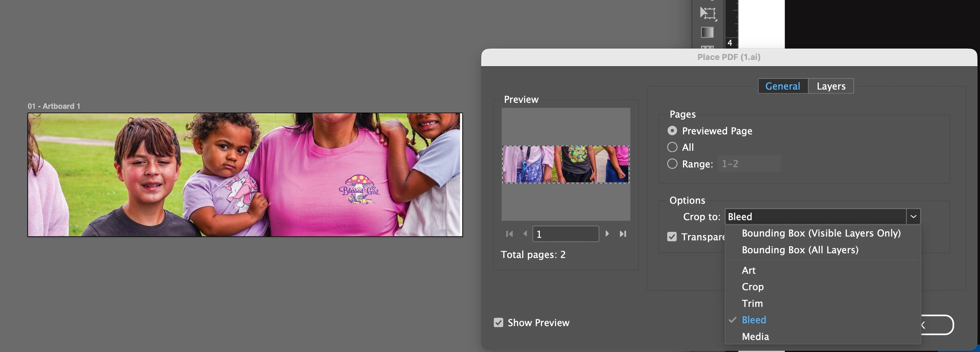This screenshot has height=352, width=980.
Task: Jump to last page in preview
Action: click(623, 234)
